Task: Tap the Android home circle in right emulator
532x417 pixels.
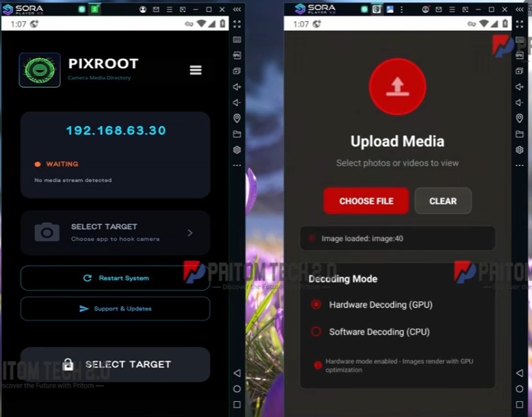Action: click(x=519, y=389)
